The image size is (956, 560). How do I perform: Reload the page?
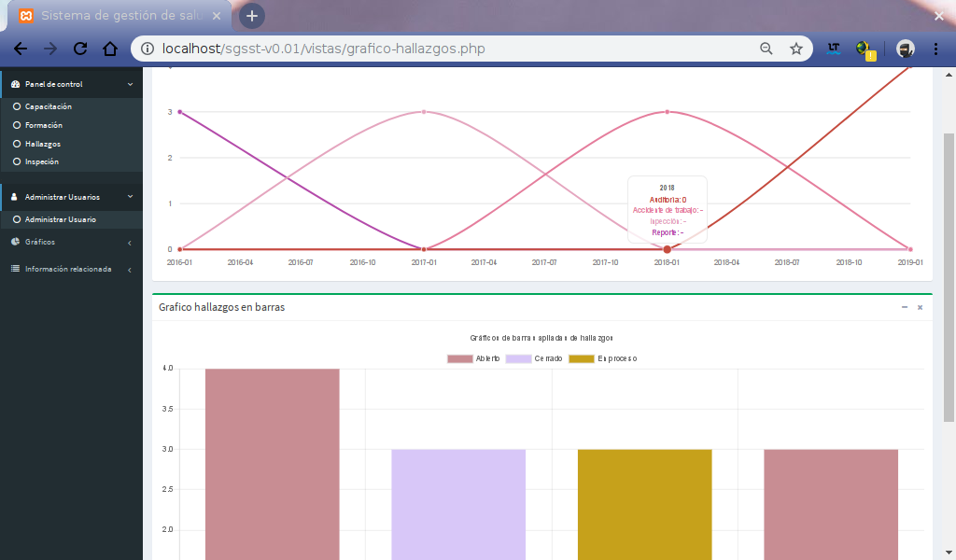click(80, 49)
